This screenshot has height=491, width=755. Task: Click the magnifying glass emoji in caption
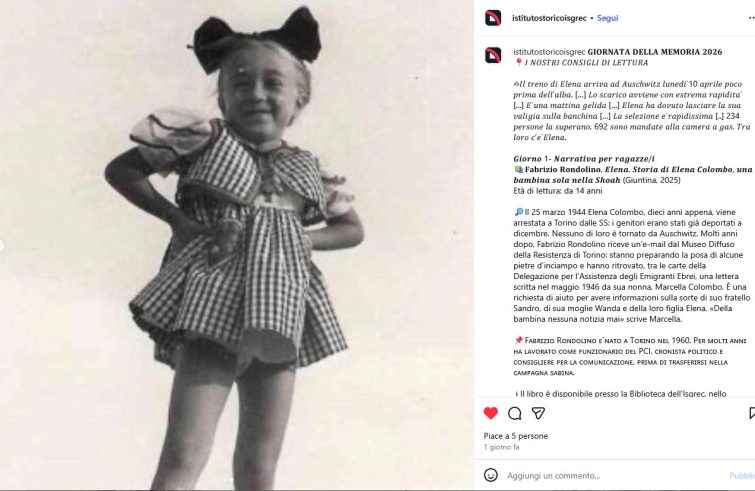pos(519,212)
